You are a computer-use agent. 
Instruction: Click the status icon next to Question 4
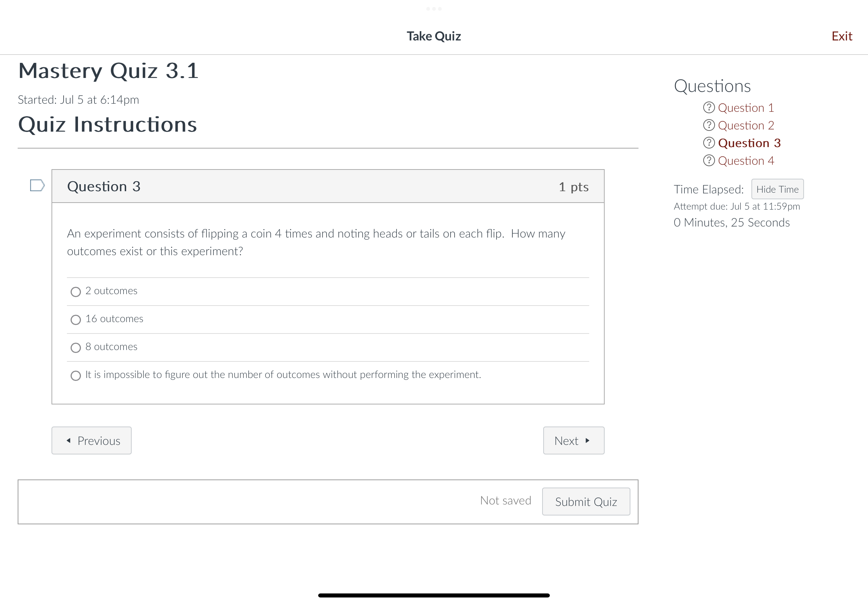(x=708, y=160)
